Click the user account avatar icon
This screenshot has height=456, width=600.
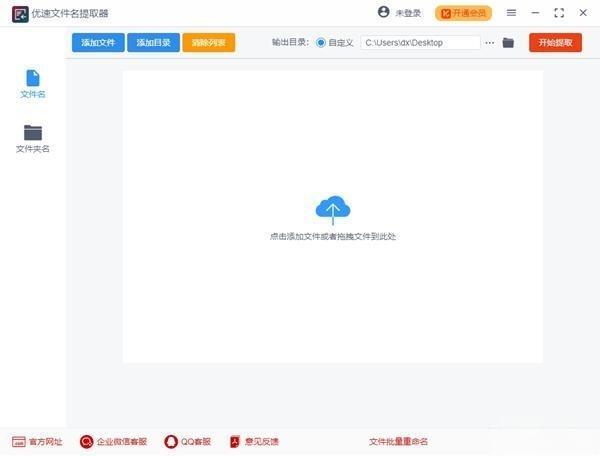(384, 13)
